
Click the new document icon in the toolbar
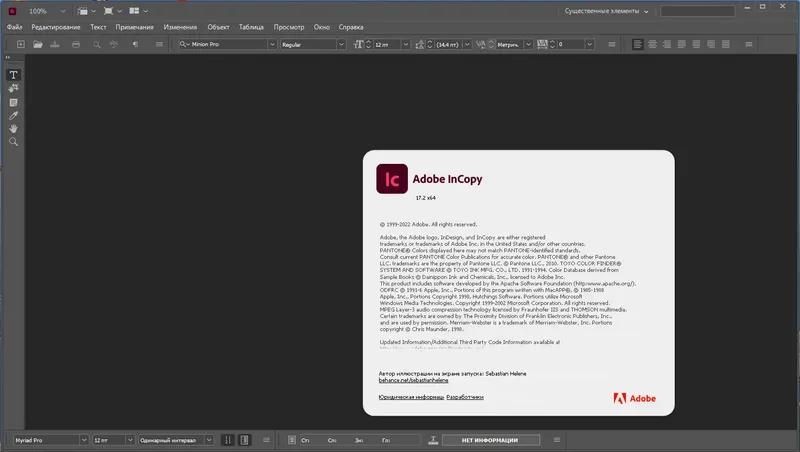coord(21,44)
